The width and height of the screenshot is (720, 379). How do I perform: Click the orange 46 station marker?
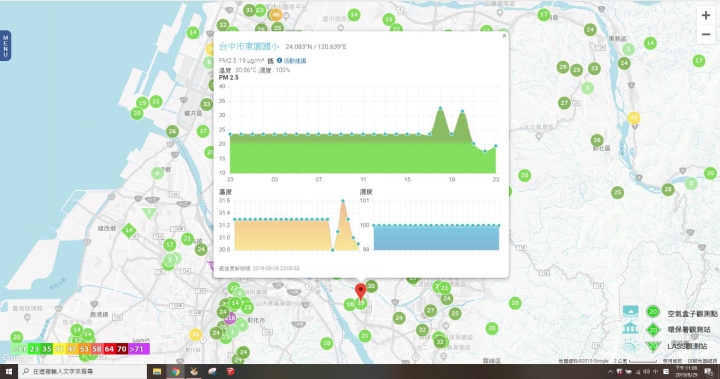[276, 15]
